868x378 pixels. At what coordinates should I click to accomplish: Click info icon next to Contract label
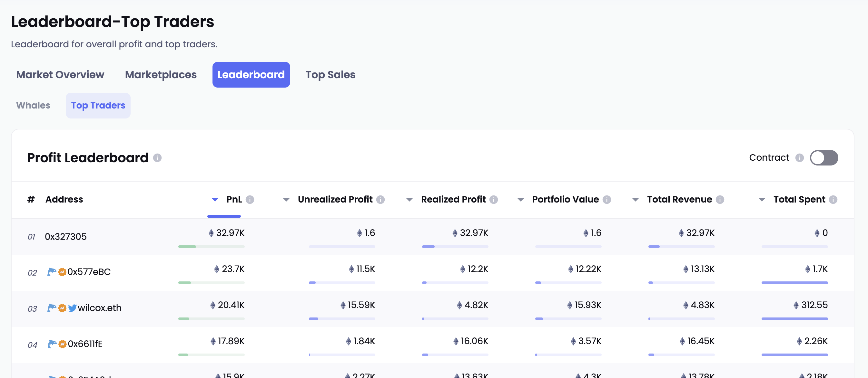800,158
